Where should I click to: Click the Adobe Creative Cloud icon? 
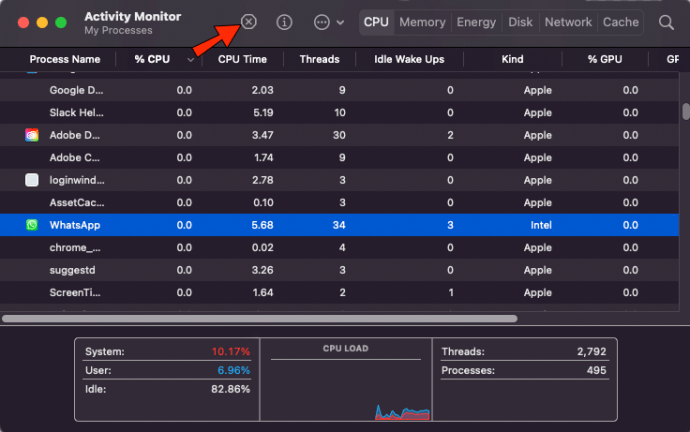pyautogui.click(x=32, y=135)
